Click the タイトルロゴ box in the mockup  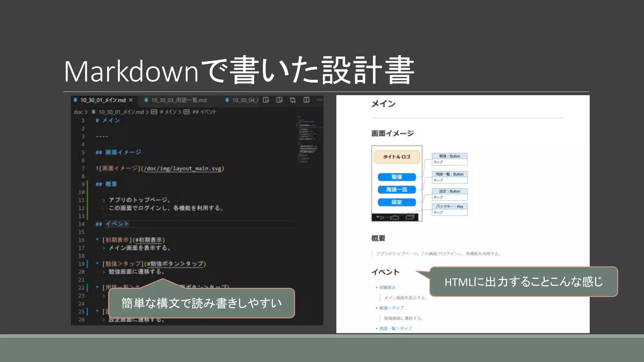click(x=397, y=157)
